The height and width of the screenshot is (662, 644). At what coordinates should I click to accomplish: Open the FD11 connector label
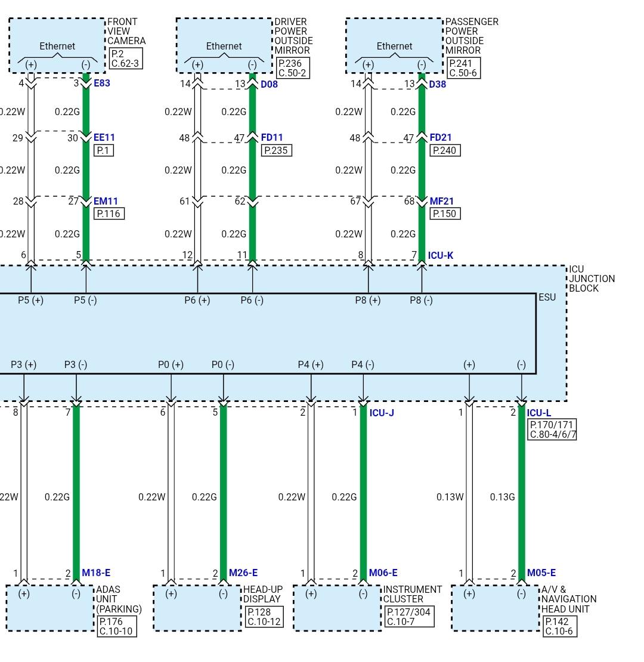[x=272, y=137]
